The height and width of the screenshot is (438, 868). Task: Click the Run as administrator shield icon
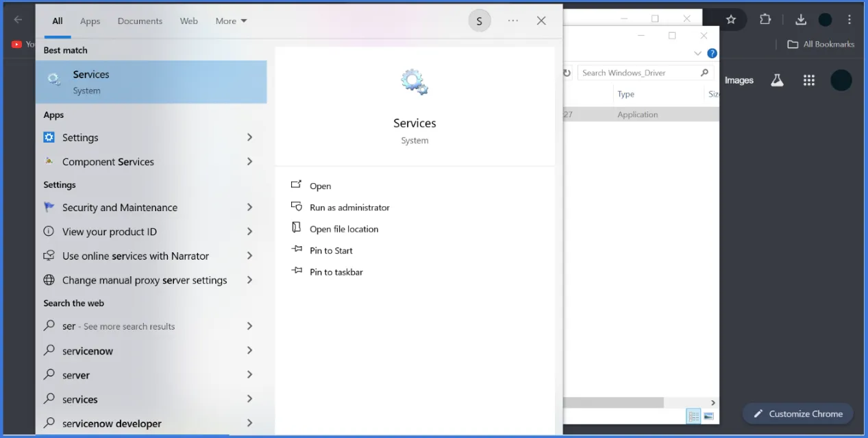(296, 206)
